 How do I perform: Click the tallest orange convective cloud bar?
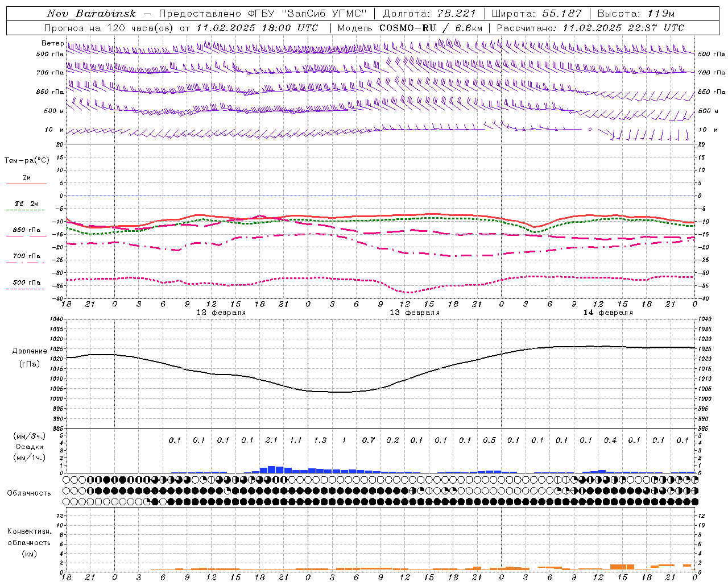[622, 567]
